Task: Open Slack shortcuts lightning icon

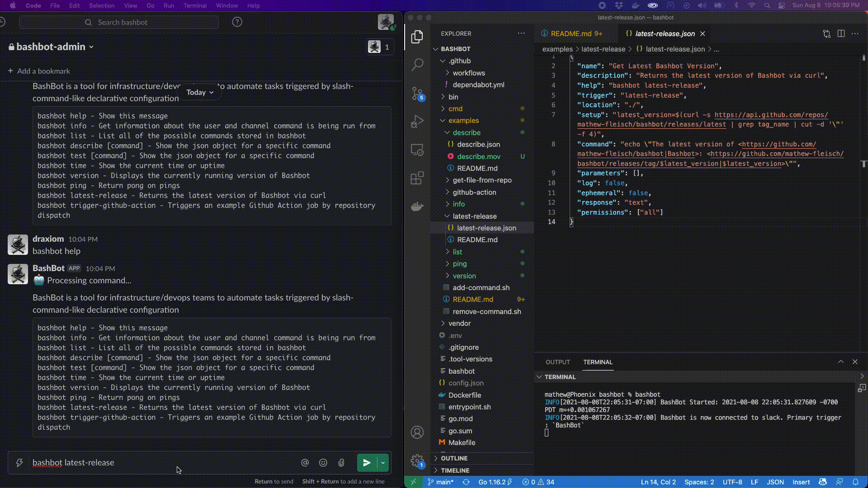Action: point(19,463)
